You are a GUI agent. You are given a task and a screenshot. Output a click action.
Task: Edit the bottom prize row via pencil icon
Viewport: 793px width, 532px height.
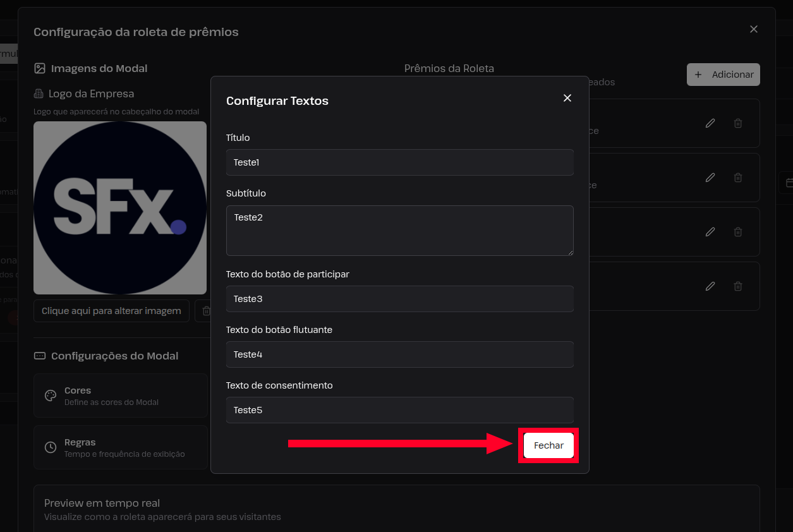tap(710, 286)
